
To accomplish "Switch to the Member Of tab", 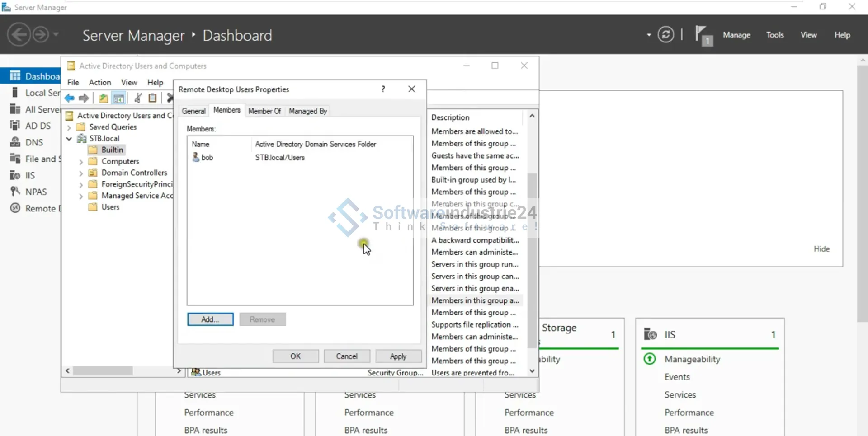I will [x=264, y=111].
